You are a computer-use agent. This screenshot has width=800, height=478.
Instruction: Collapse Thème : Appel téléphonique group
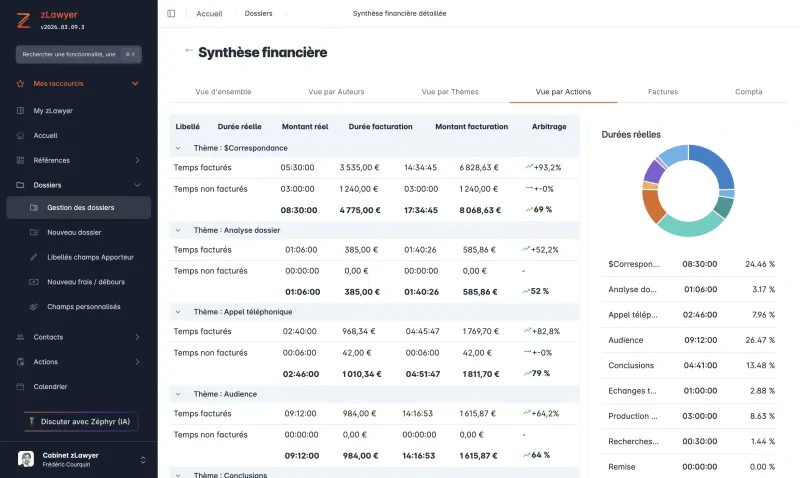(178, 312)
